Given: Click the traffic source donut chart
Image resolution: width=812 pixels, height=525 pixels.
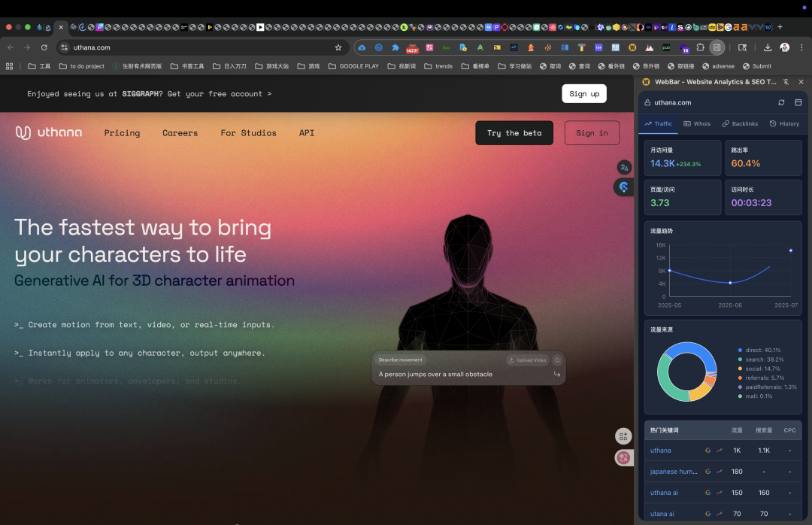Looking at the screenshot, I should (x=687, y=372).
